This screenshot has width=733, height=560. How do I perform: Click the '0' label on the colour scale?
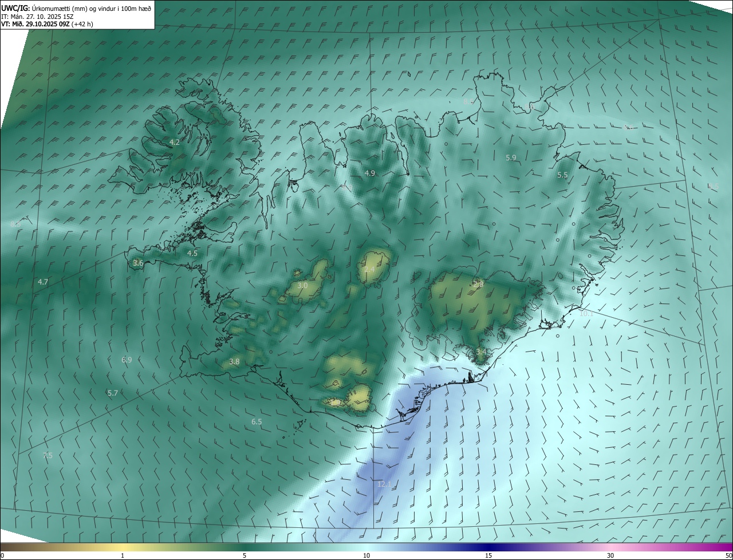coord(2,555)
